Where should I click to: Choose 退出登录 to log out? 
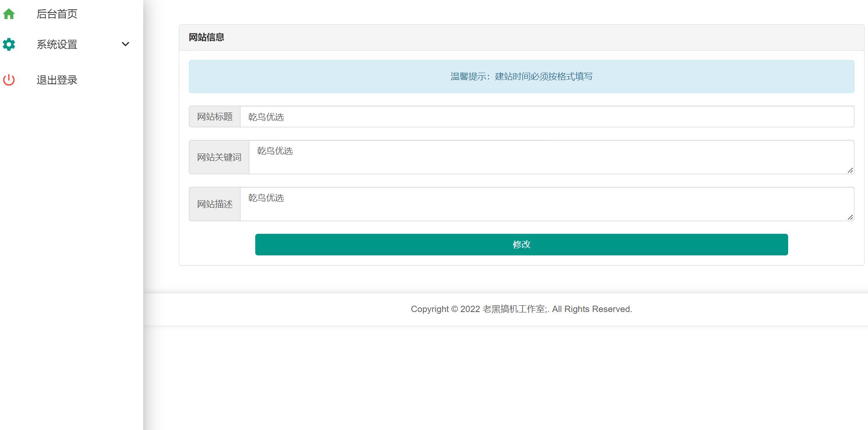click(57, 80)
